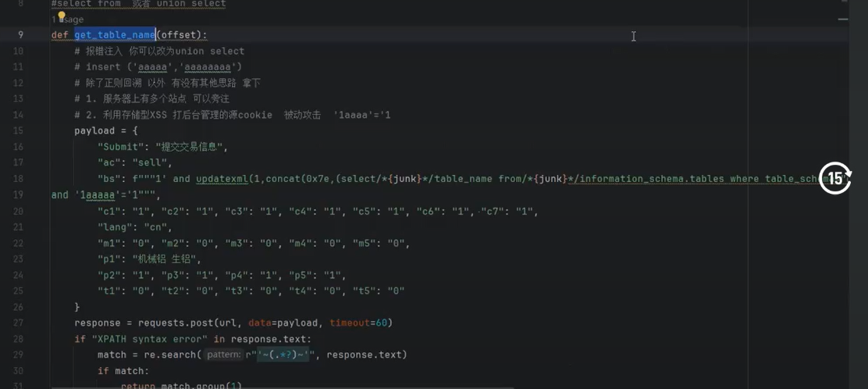Screen dimensions: 868x389
Task: Click the comment '# 报错注入 你可以改为union select'
Action: tap(159, 51)
